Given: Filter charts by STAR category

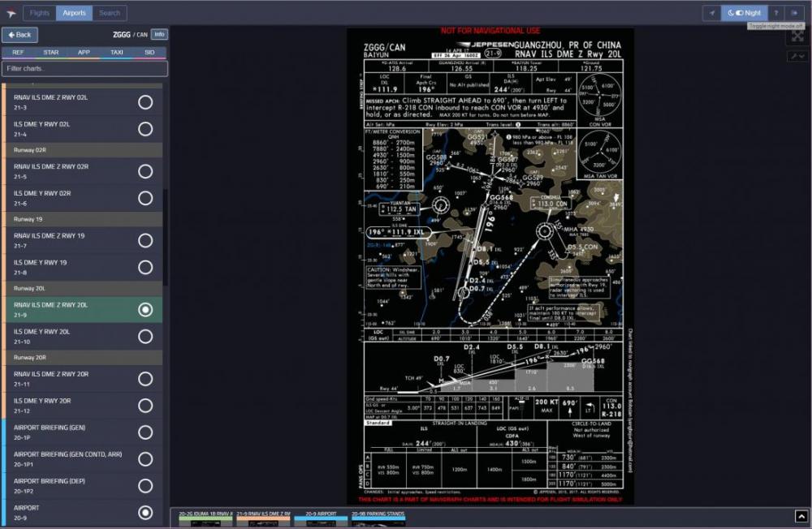Looking at the screenshot, I should click(50, 52).
